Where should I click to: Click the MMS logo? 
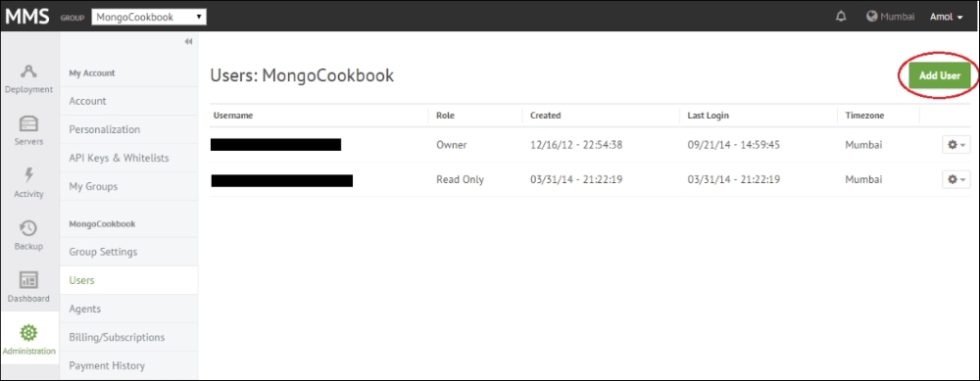tap(26, 17)
